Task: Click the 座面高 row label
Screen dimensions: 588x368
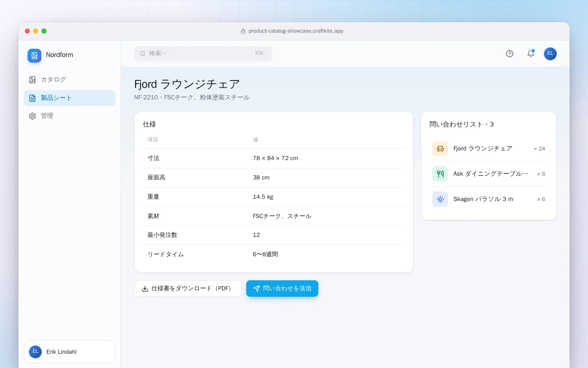Action: pos(156,178)
